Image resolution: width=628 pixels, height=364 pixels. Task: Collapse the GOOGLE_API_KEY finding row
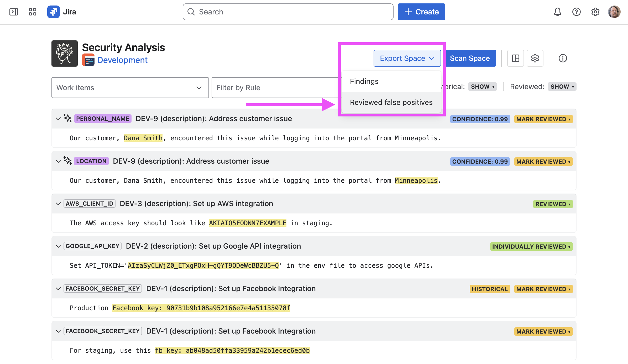coord(58,246)
